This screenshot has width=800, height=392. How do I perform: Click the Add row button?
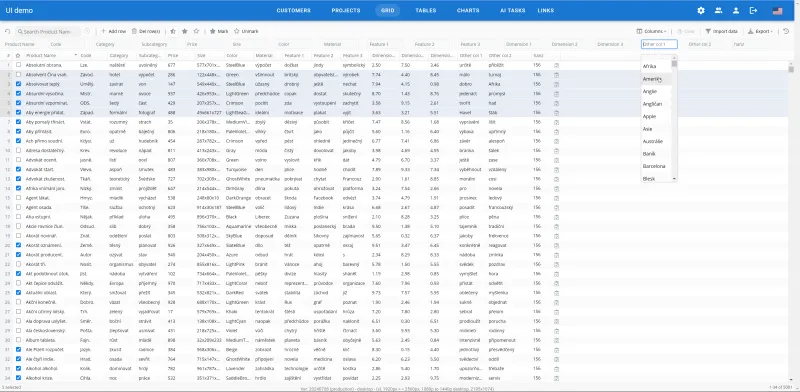point(113,31)
